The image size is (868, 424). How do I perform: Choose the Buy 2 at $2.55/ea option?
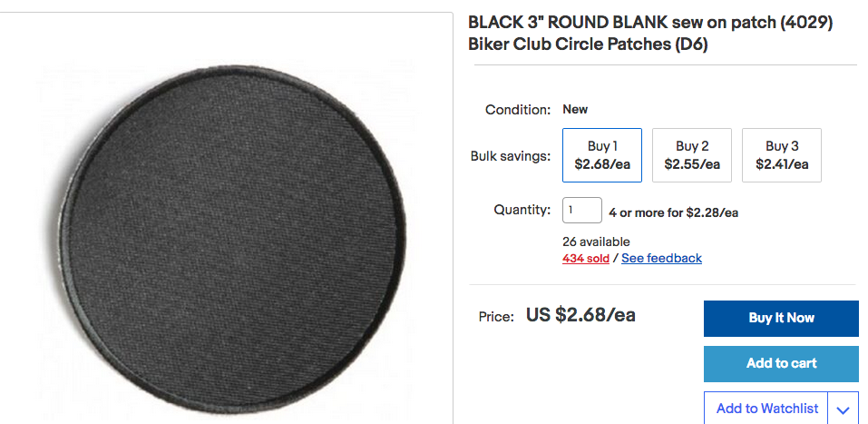coord(692,155)
